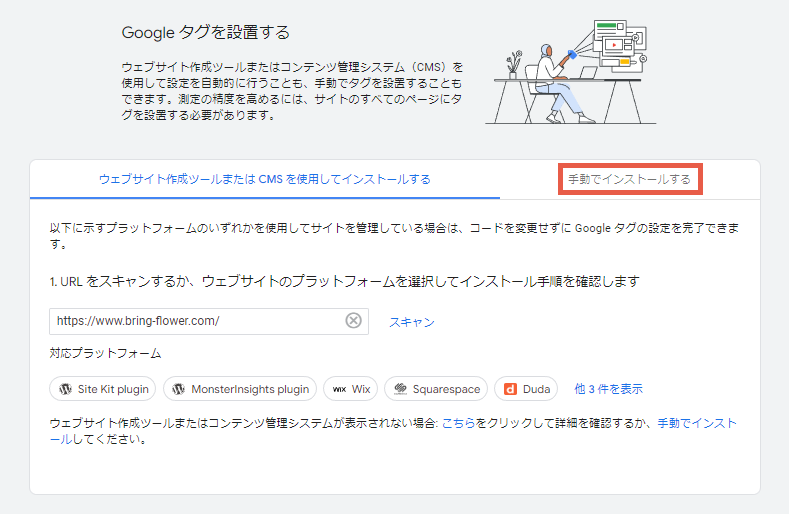
Task: Clear the URL field with the X icon
Action: (353, 321)
